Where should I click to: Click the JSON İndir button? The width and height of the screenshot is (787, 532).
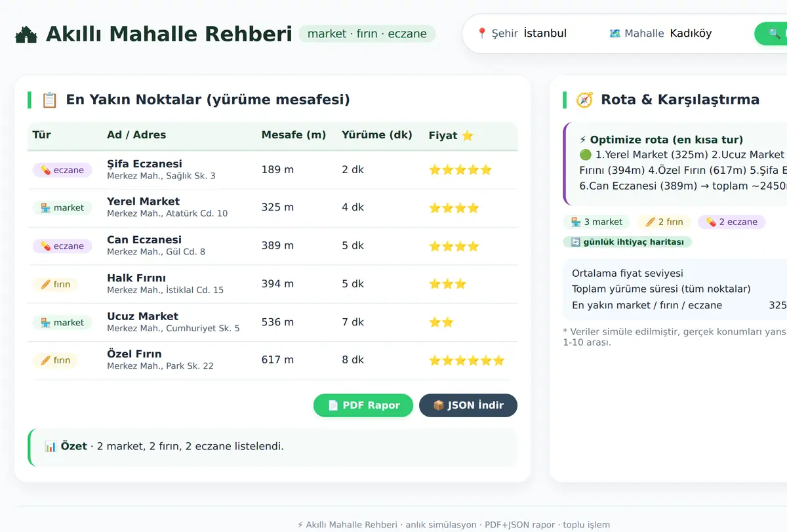(x=468, y=405)
